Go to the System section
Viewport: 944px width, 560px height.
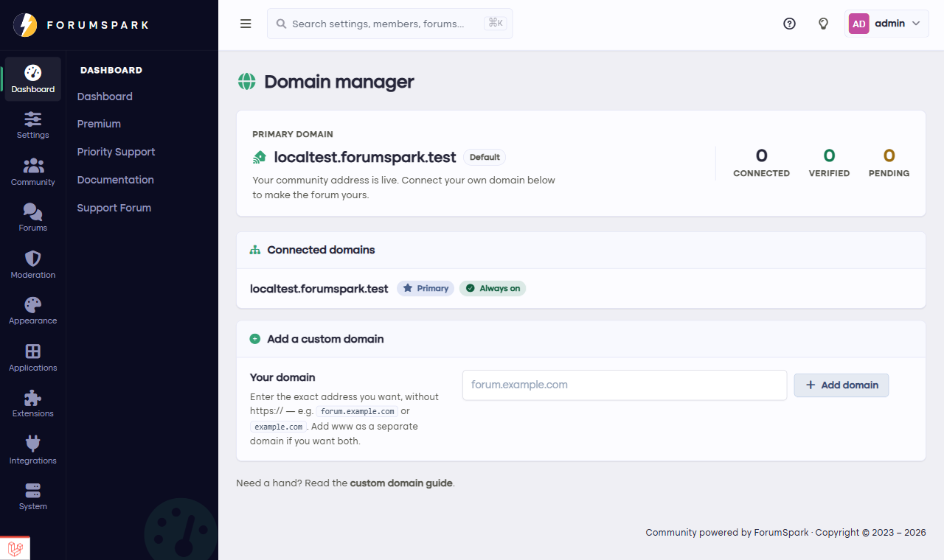pyautogui.click(x=33, y=497)
